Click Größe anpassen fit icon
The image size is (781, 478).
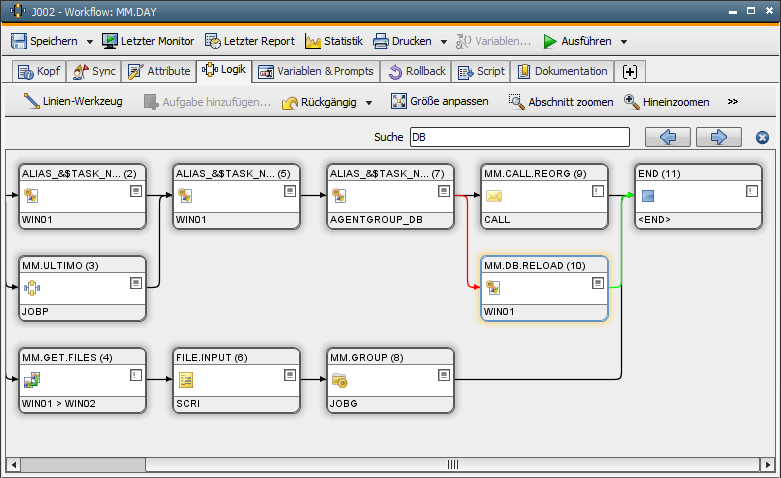398,101
